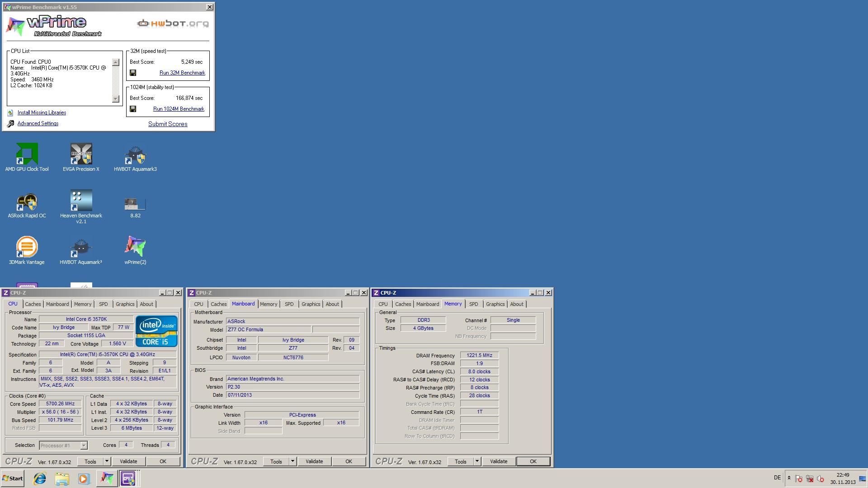Click OK in first CPU-Z window
Image resolution: width=868 pixels, height=488 pixels.
tap(163, 461)
